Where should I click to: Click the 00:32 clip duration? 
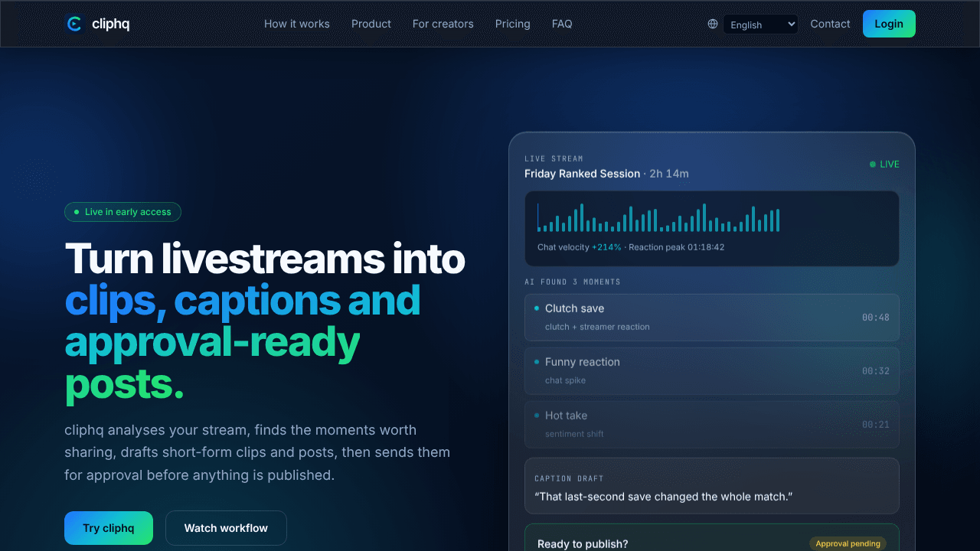coord(876,370)
